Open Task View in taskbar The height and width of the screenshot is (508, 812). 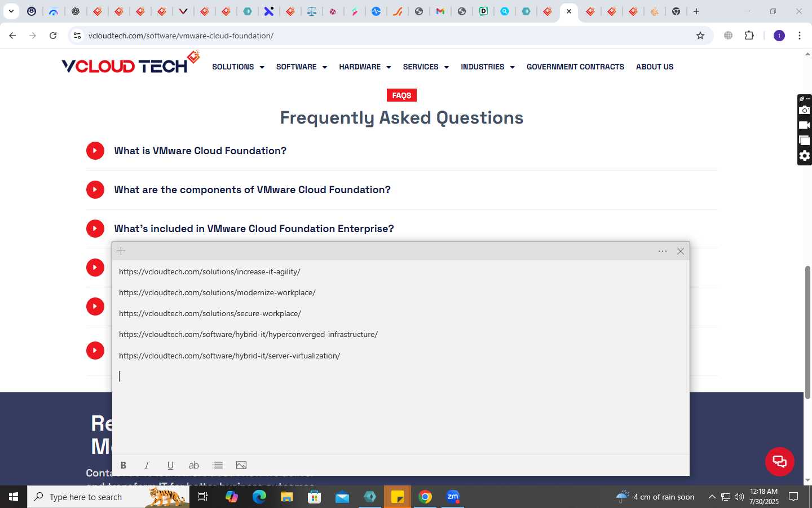203,497
